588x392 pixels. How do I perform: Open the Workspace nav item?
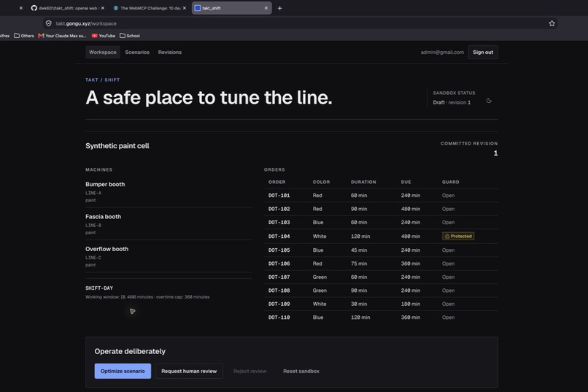(103, 52)
